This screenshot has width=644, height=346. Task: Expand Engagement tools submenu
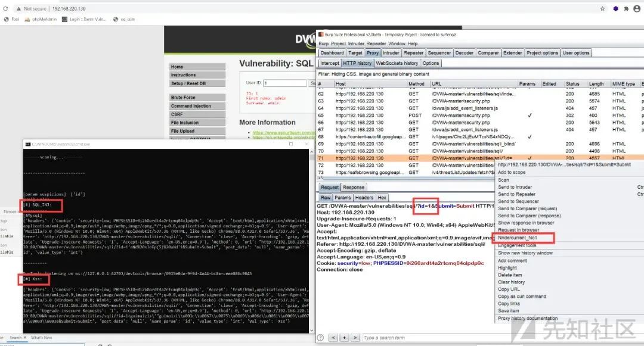coord(517,245)
